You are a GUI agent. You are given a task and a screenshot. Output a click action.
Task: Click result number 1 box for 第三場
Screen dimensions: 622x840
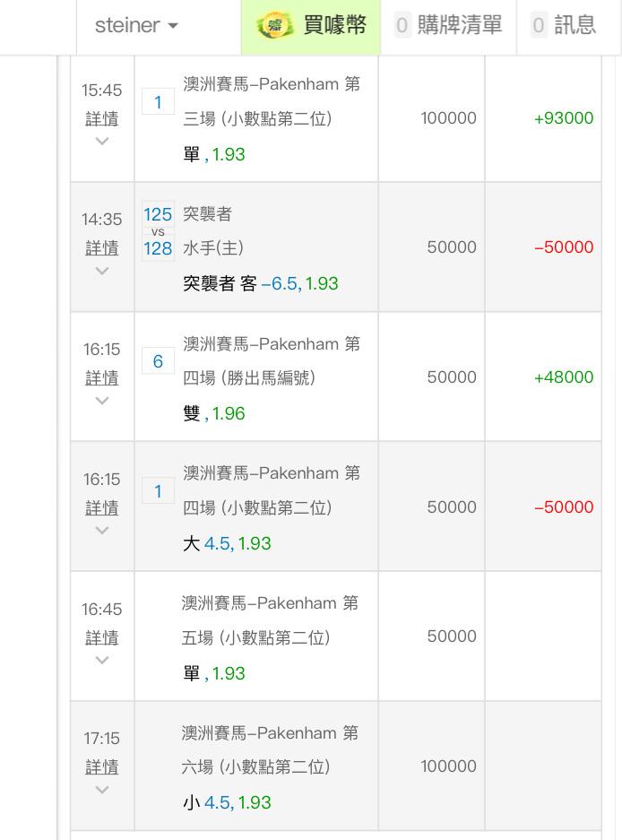[x=158, y=102]
